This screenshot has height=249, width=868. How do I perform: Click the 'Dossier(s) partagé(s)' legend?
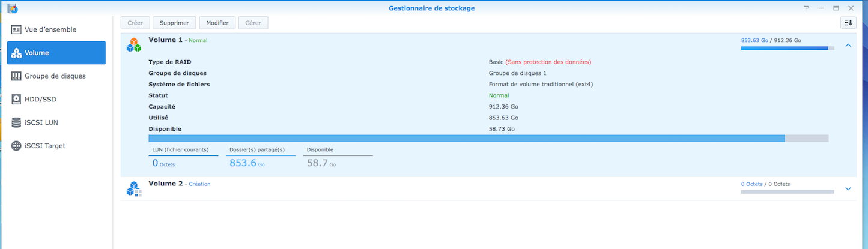pos(257,149)
